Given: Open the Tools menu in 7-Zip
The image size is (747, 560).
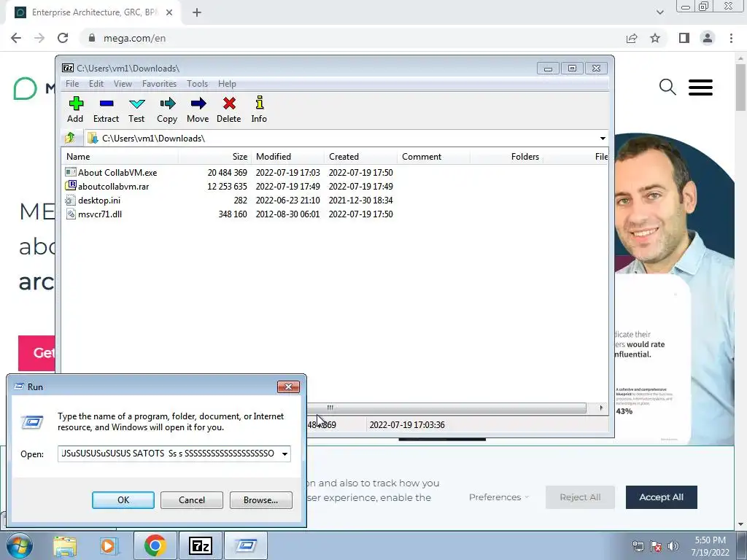Looking at the screenshot, I should click(197, 83).
